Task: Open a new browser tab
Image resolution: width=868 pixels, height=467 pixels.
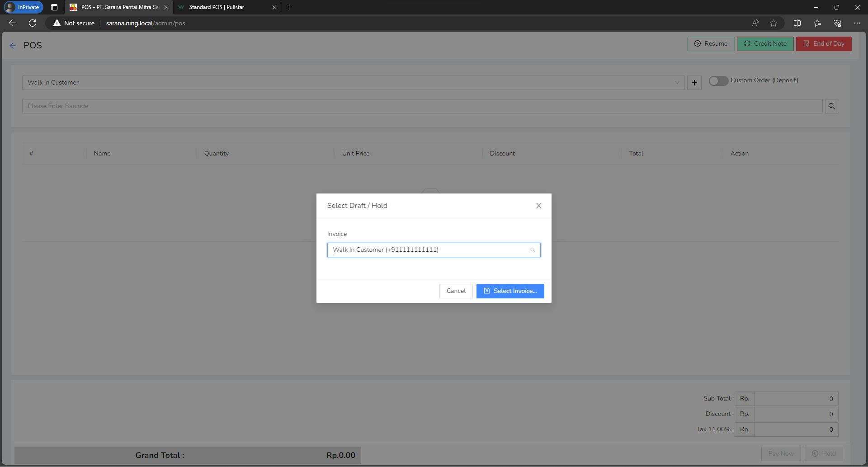Action: [x=289, y=7]
